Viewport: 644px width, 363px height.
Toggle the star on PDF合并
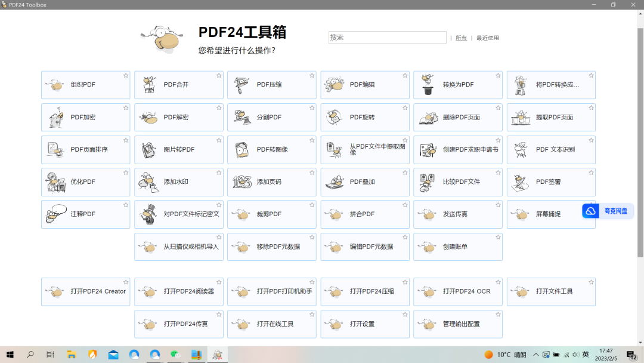[x=219, y=76]
